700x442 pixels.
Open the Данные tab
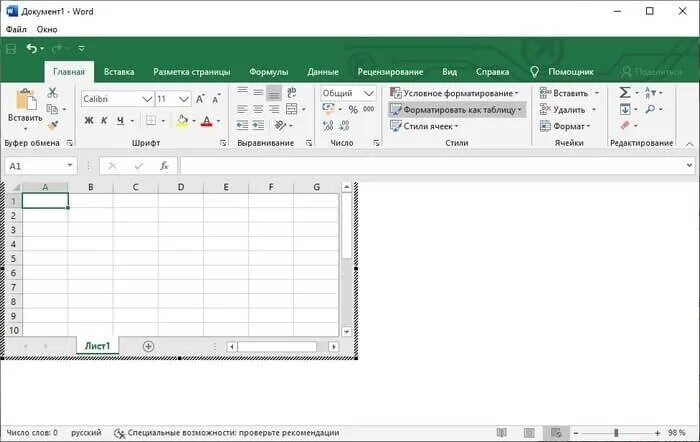(x=323, y=72)
